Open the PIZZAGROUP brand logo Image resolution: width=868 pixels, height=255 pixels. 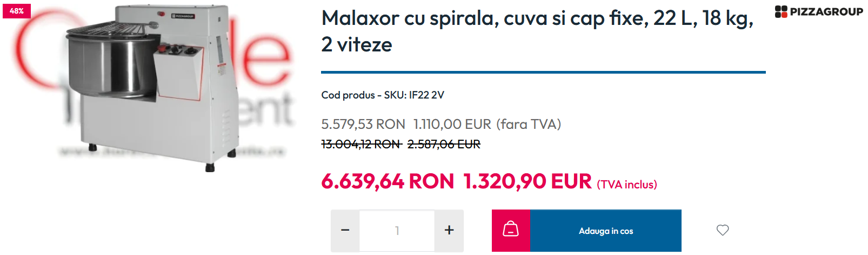pyautogui.click(x=819, y=11)
